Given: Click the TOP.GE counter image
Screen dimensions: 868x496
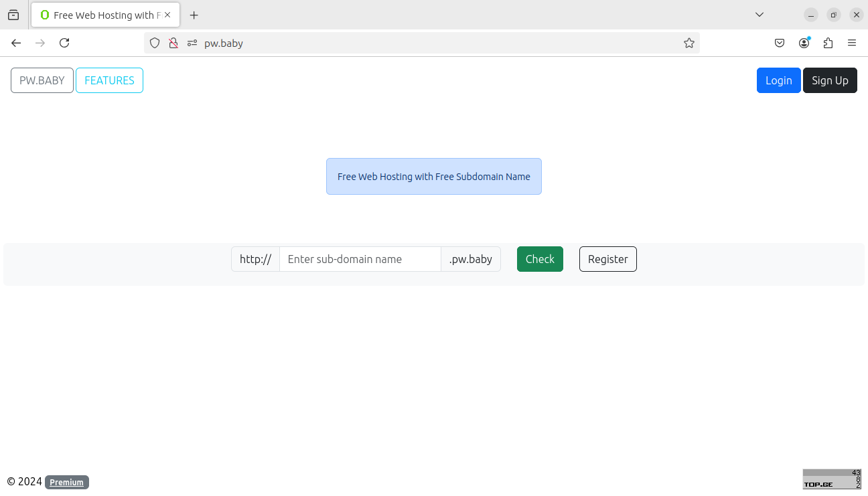Looking at the screenshot, I should tap(832, 479).
